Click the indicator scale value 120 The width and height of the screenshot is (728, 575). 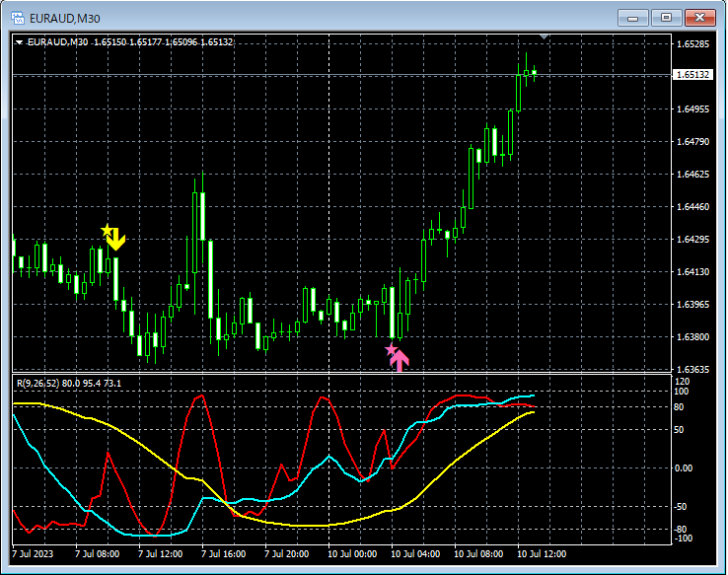[682, 382]
